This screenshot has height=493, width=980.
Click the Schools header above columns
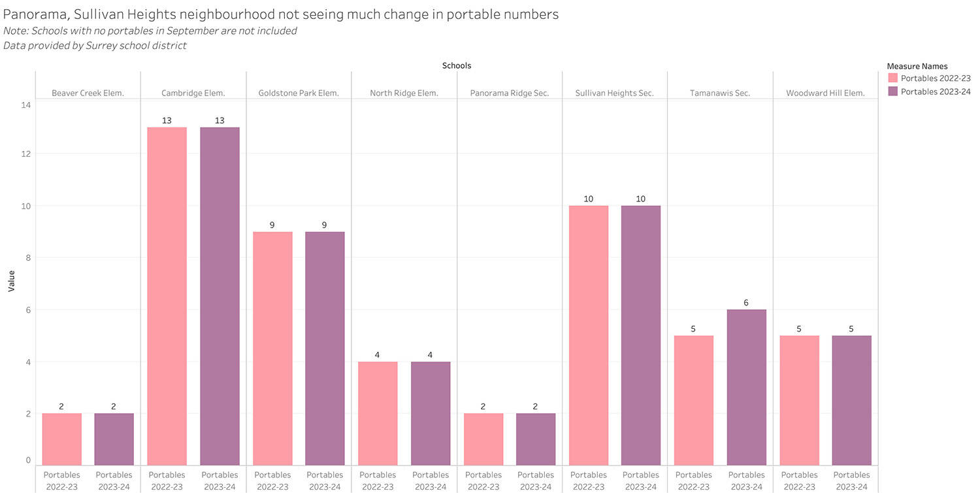point(456,66)
